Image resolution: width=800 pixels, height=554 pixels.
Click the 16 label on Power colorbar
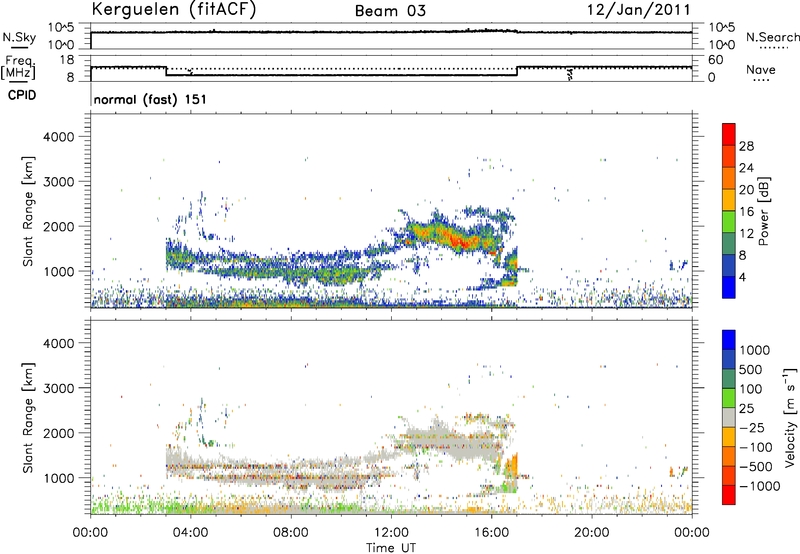[x=746, y=212]
